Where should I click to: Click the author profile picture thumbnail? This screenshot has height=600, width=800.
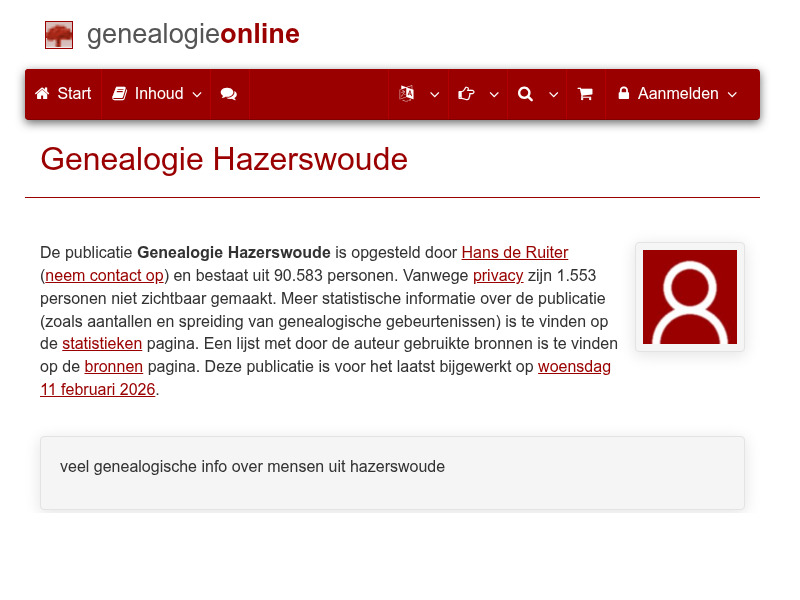click(x=690, y=296)
